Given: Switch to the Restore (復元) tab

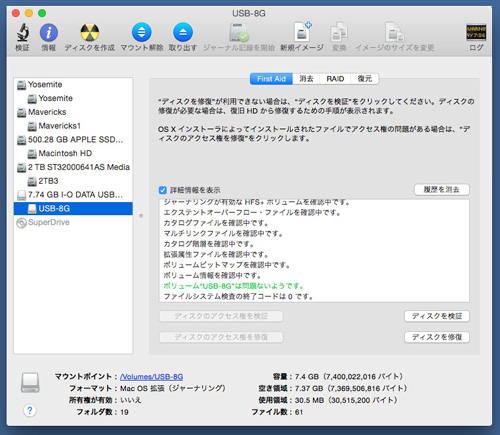Looking at the screenshot, I should point(365,79).
